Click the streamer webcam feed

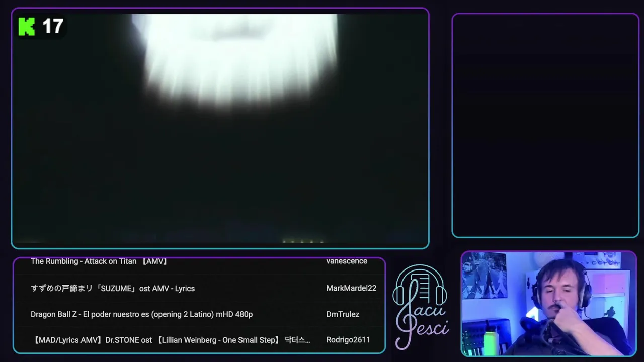pyautogui.click(x=549, y=304)
